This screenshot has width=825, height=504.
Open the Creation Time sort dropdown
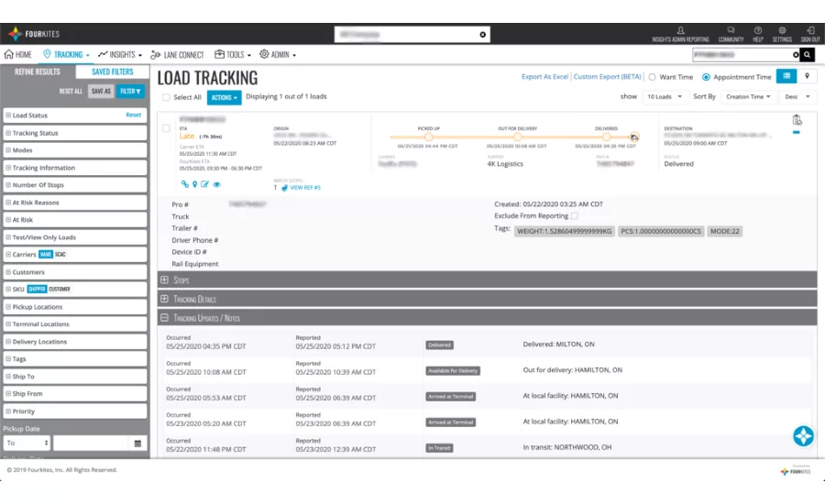click(x=748, y=97)
